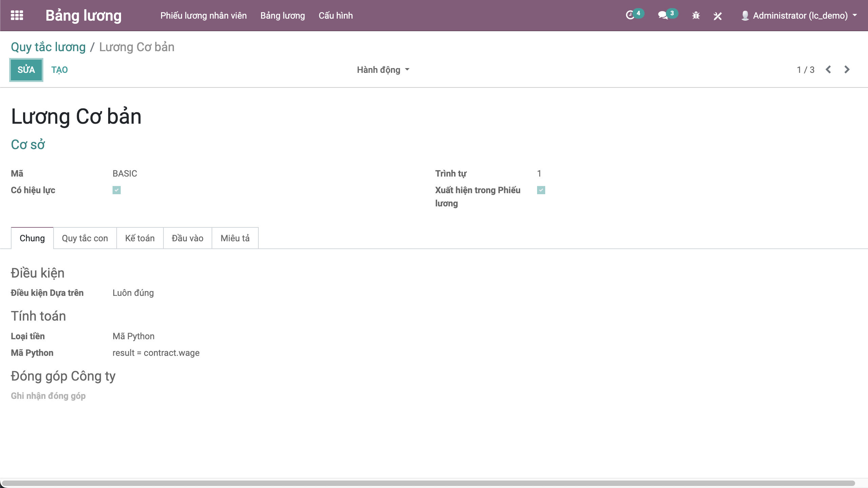Click the Administrator user avatar icon
Image resolution: width=868 pixels, height=488 pixels.
[745, 16]
